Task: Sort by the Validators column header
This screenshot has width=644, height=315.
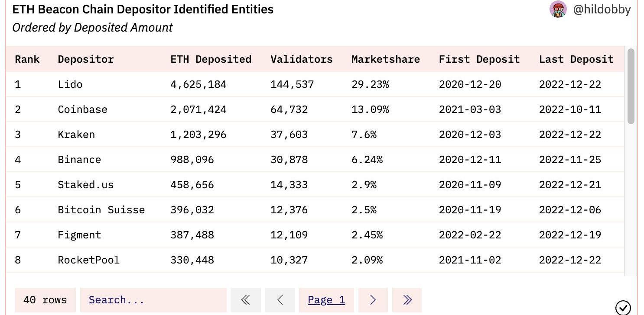Action: (x=302, y=59)
